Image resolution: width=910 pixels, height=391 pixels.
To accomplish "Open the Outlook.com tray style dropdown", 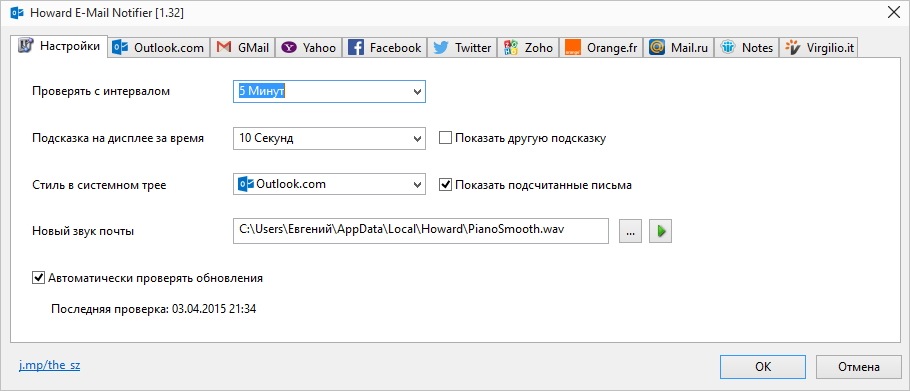I will 329,185.
